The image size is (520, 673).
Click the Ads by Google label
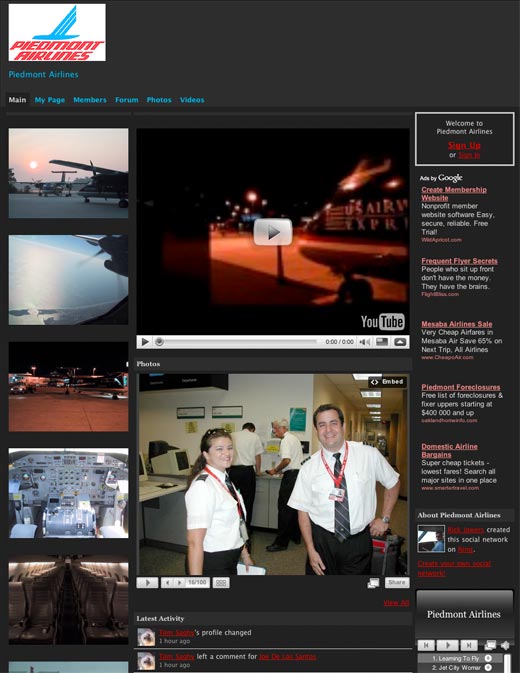pyautogui.click(x=441, y=178)
